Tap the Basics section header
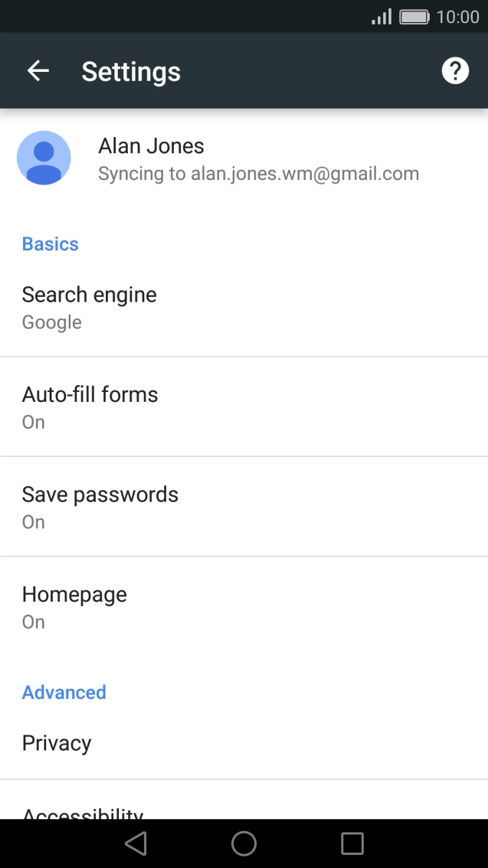 (x=51, y=244)
